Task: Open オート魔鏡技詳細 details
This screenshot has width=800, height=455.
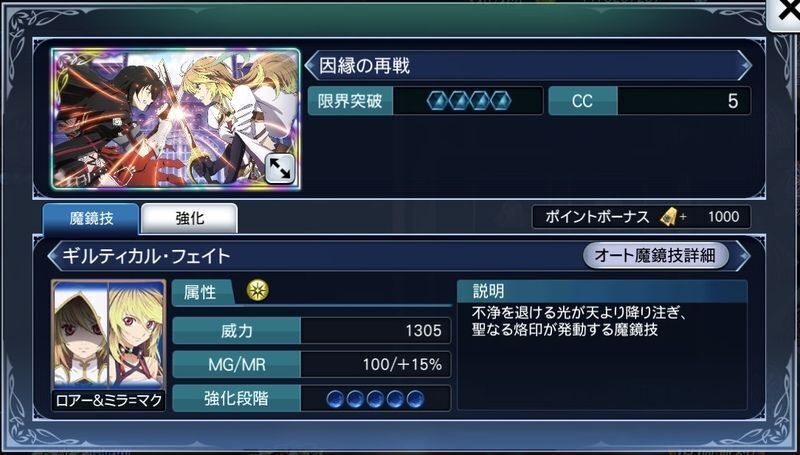Action: pyautogui.click(x=656, y=255)
